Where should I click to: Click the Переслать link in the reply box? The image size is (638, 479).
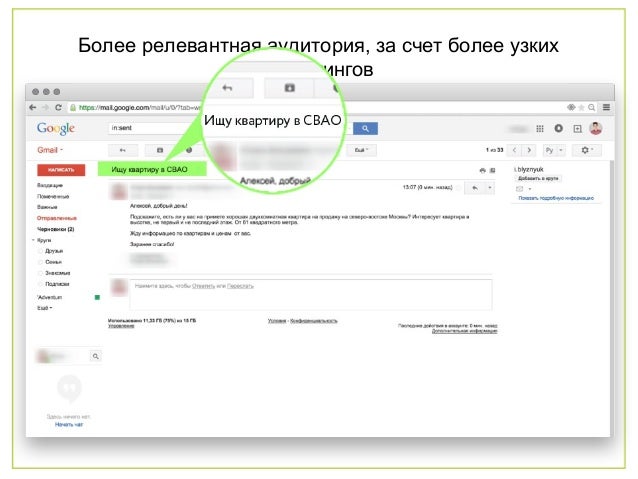pos(240,286)
